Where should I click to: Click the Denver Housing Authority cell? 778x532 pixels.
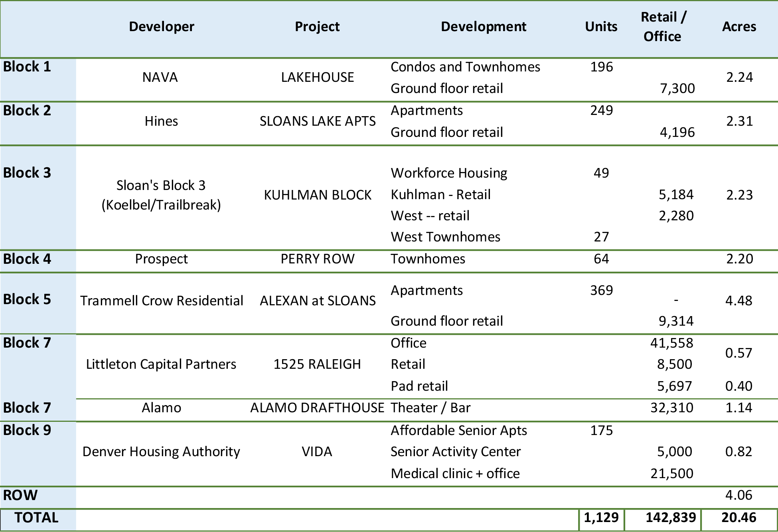161,452
